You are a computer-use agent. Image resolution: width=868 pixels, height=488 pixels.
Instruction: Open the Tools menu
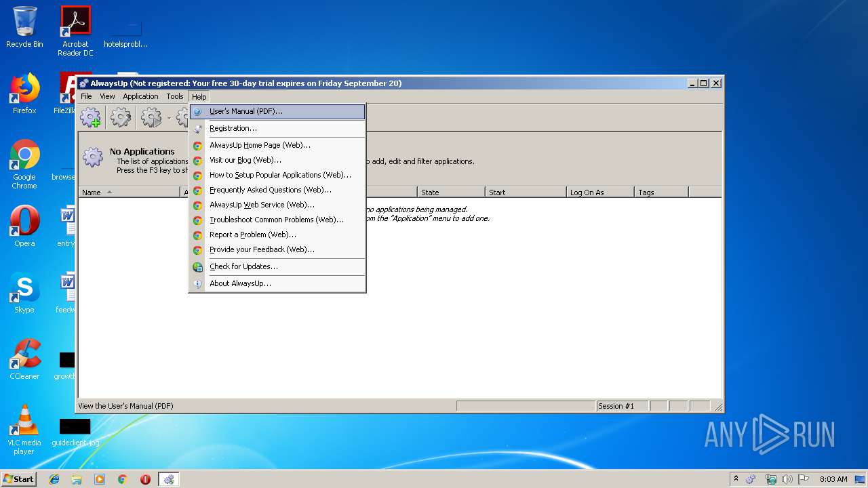[x=175, y=96]
